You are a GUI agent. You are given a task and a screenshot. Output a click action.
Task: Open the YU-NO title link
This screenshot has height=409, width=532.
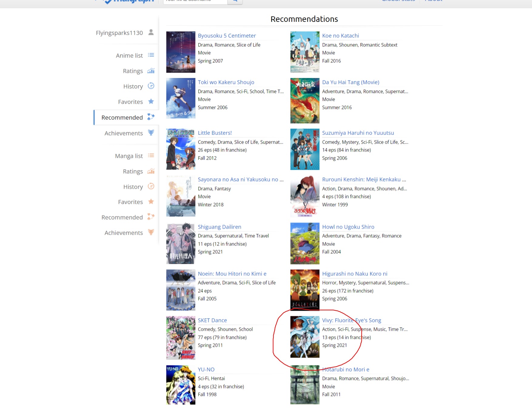206,370
